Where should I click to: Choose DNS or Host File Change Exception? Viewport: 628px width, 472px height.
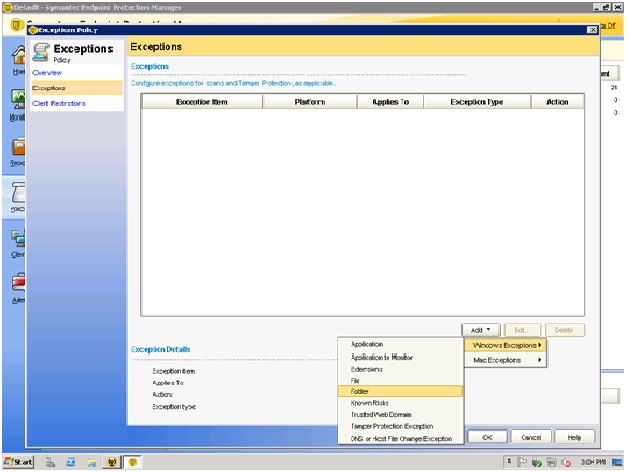[x=401, y=439]
